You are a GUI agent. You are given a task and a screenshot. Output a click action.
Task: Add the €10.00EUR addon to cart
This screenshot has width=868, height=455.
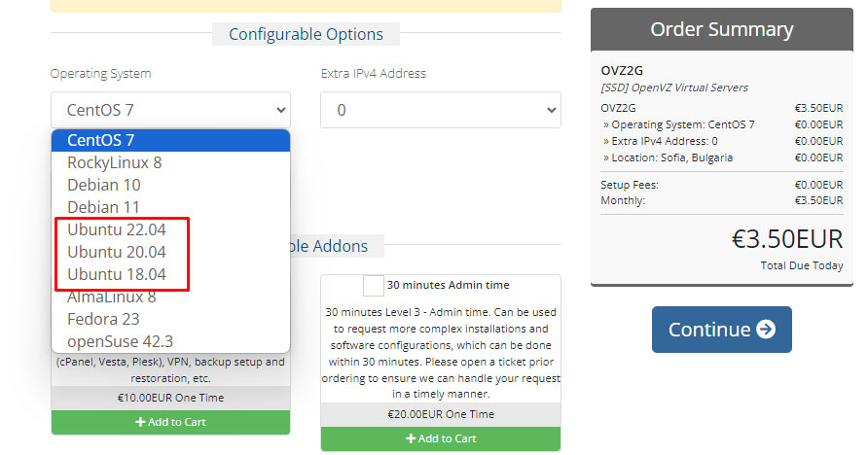click(x=170, y=422)
